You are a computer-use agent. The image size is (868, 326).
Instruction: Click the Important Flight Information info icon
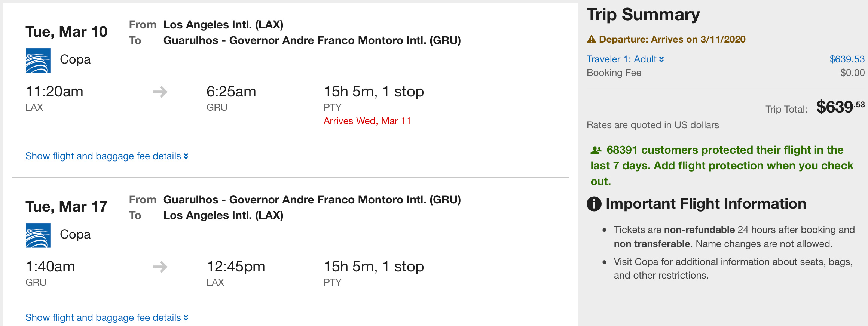594,204
